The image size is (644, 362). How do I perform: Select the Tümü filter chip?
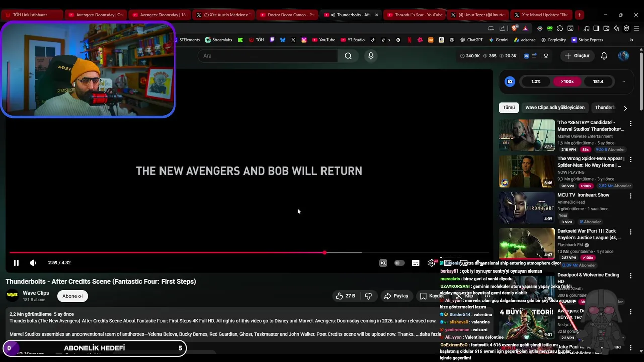pos(509,108)
